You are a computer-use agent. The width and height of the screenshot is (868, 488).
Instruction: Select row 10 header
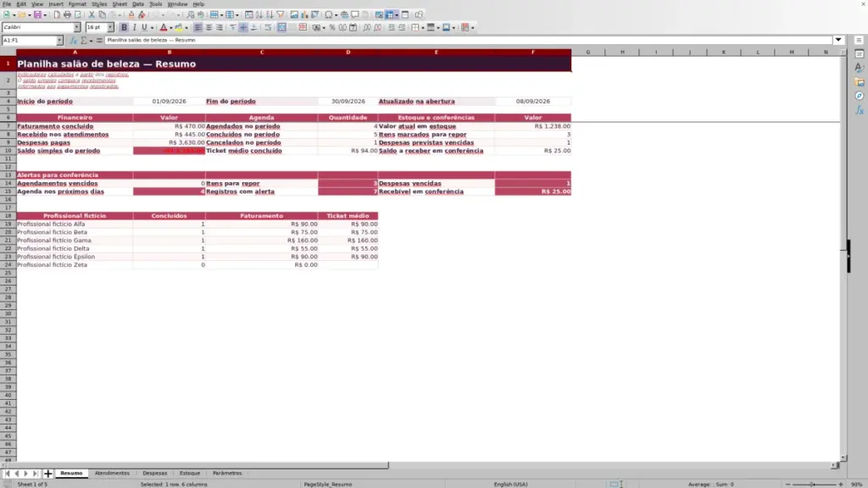[8, 151]
